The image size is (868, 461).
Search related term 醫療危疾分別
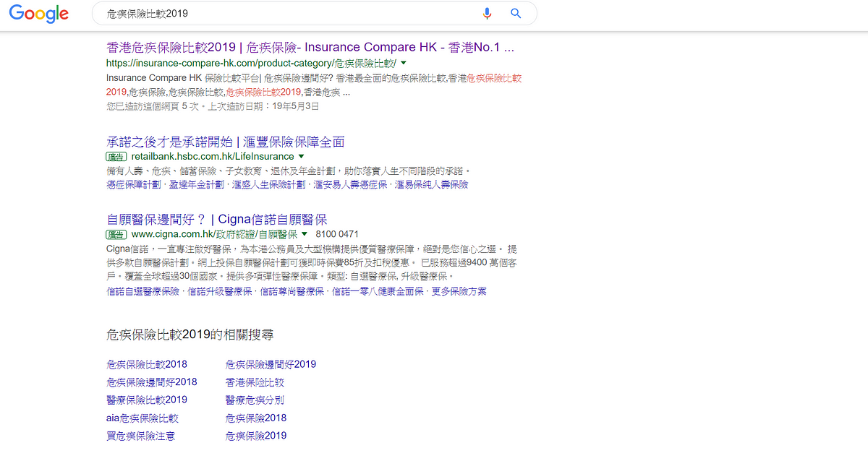coord(255,400)
